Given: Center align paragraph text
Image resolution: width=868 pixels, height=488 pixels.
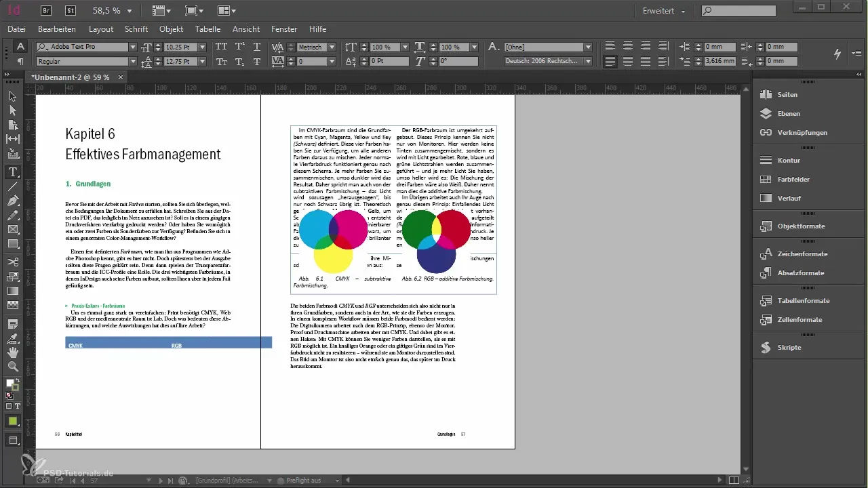Looking at the screenshot, I should 628,47.
